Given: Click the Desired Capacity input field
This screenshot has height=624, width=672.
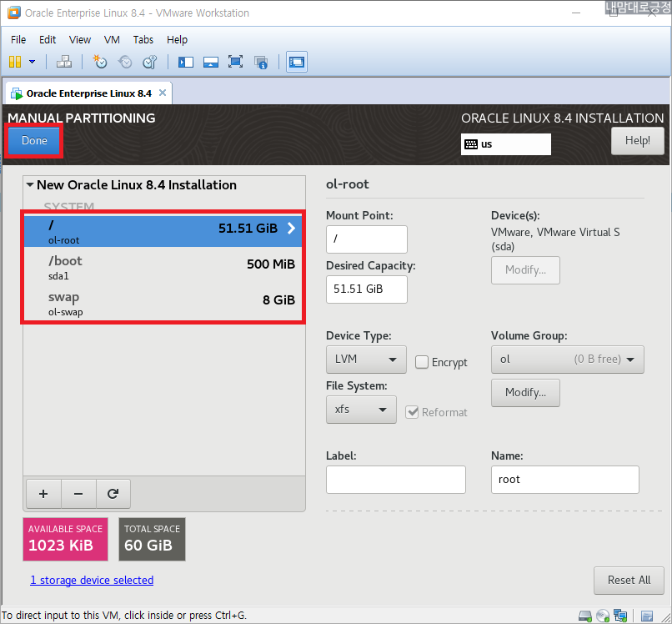Looking at the screenshot, I should click(x=366, y=289).
